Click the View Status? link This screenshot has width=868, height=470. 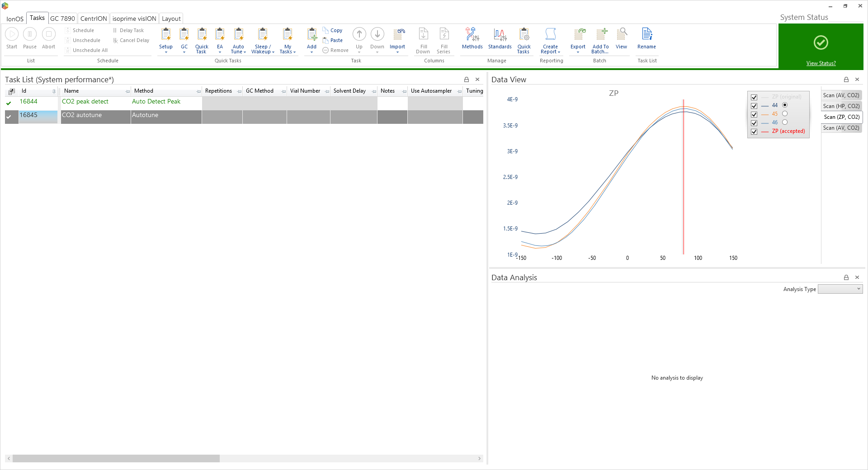pos(821,63)
